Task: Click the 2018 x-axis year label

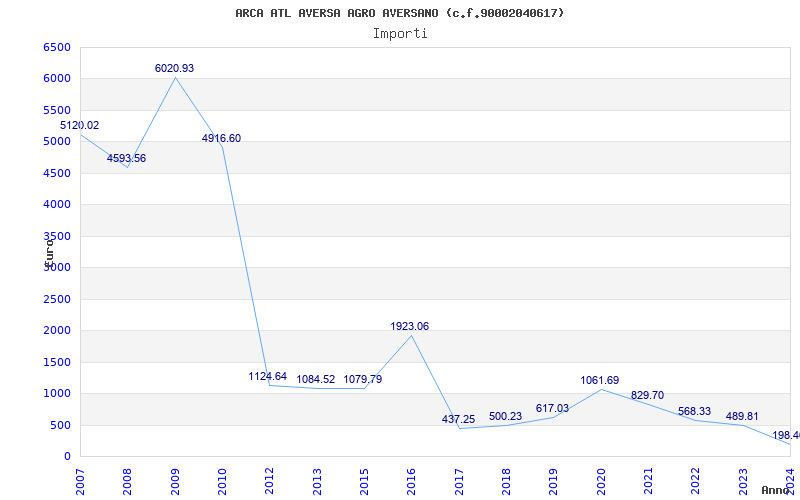Action: [x=506, y=482]
